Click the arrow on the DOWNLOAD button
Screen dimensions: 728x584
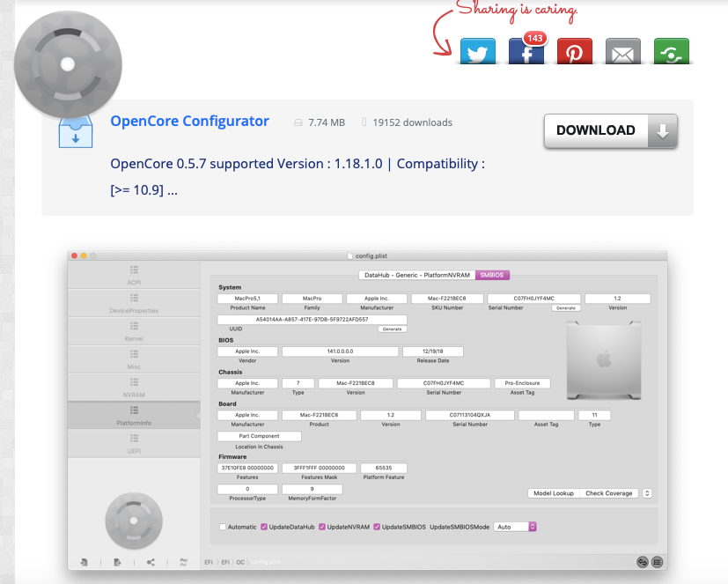point(663,131)
